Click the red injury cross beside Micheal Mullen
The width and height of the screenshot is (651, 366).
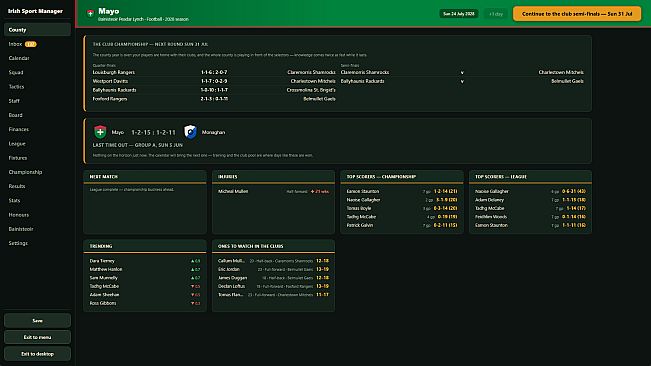(x=312, y=192)
